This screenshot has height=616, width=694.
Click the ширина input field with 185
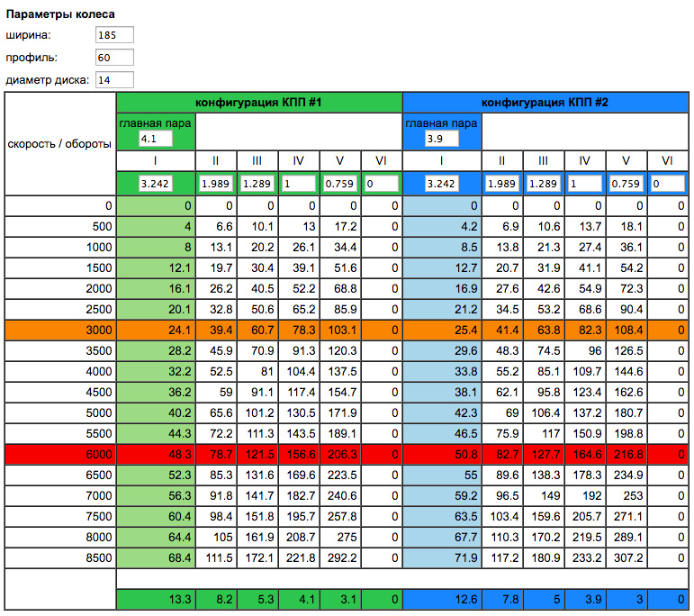point(114,35)
